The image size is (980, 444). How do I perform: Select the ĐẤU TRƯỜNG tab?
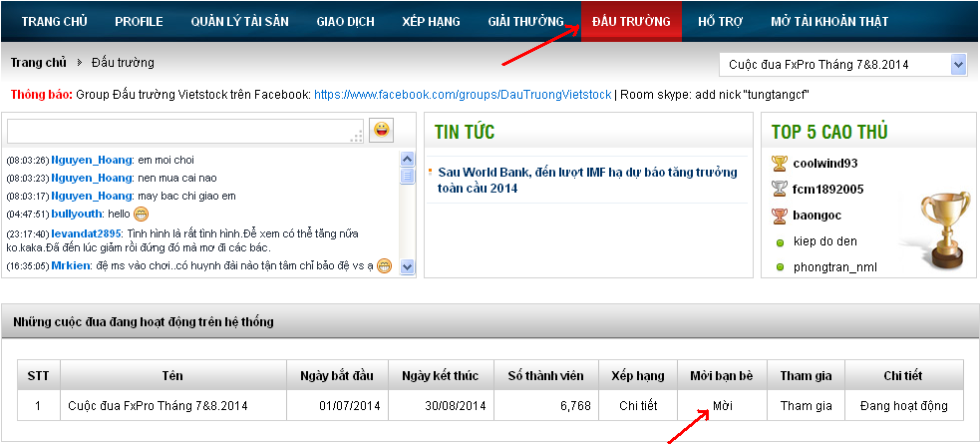tap(631, 21)
